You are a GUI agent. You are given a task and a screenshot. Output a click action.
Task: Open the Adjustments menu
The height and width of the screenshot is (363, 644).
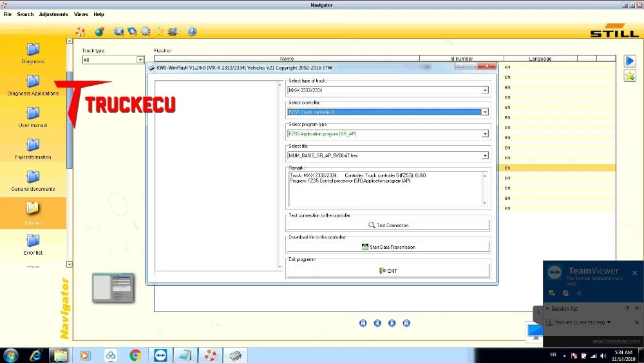click(53, 14)
